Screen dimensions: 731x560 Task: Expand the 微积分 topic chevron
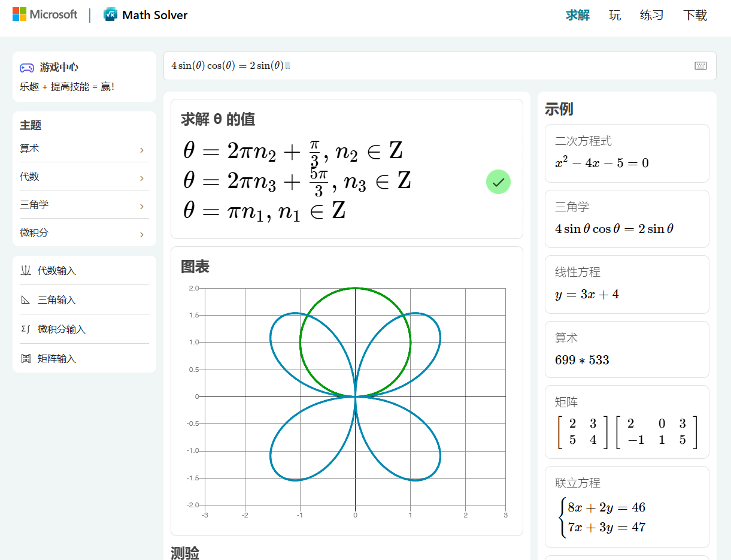pos(142,234)
